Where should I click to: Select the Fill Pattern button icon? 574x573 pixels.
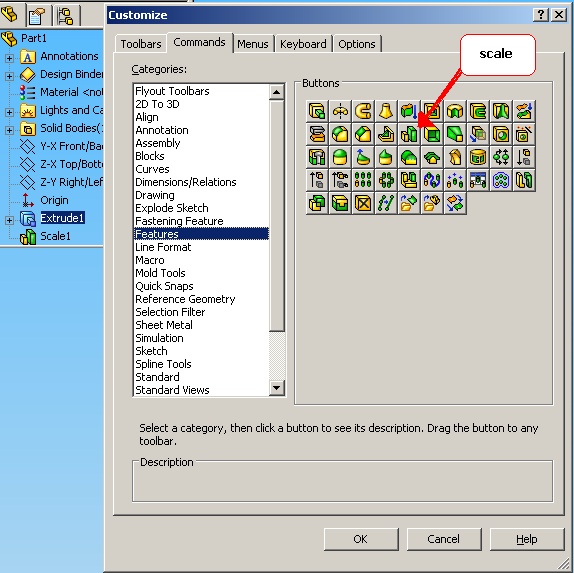pos(501,180)
